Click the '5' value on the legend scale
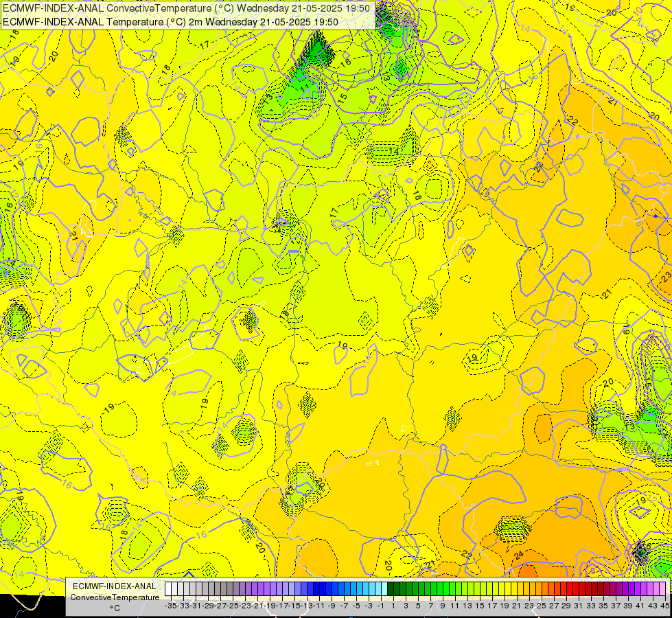 pyautogui.click(x=419, y=606)
